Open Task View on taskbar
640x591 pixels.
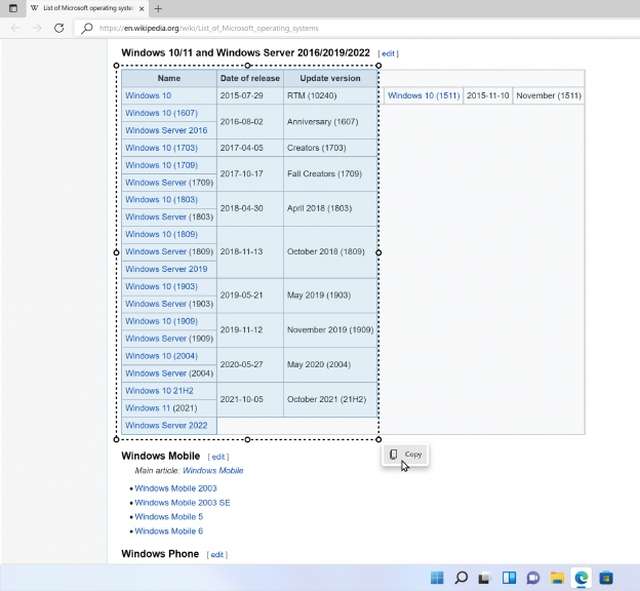[x=484, y=578]
